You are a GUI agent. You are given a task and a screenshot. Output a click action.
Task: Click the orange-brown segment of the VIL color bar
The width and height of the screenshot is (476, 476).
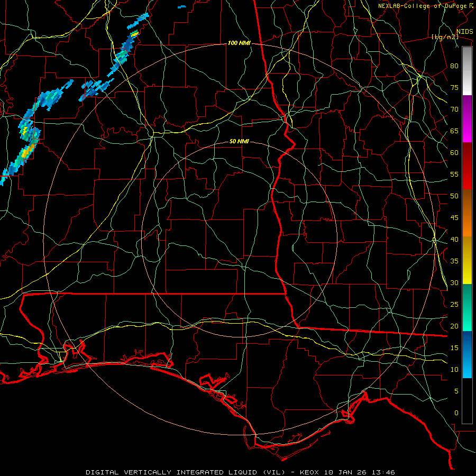[x=467, y=213]
